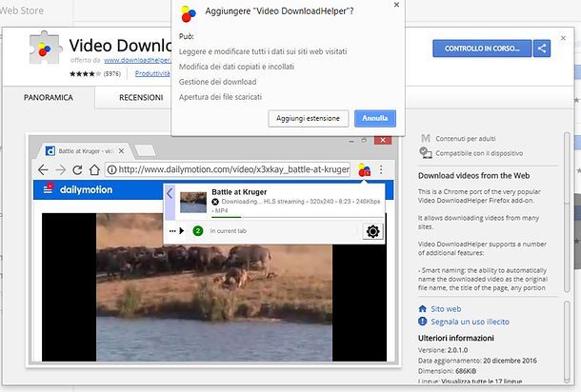Click the Battle at Kruger video thumbnail
The image size is (581, 392).
tap(193, 202)
